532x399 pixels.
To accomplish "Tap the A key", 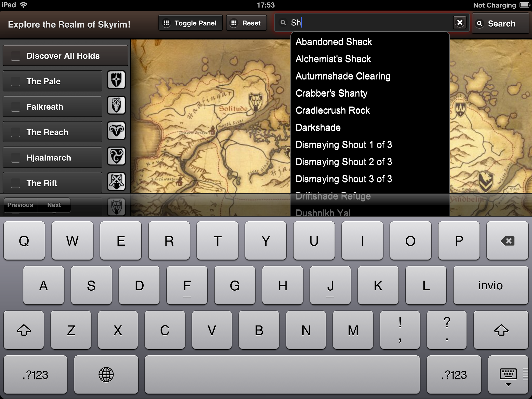I will click(44, 285).
